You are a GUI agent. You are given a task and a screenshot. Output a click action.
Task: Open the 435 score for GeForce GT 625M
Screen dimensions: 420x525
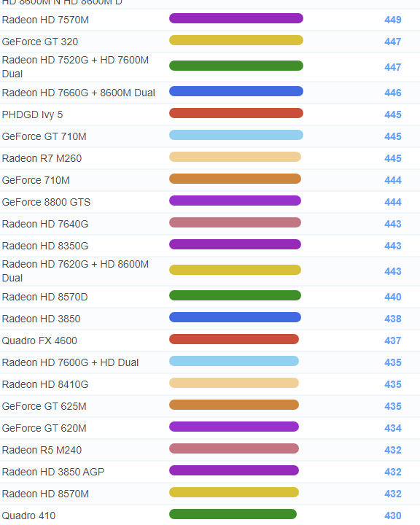point(393,406)
